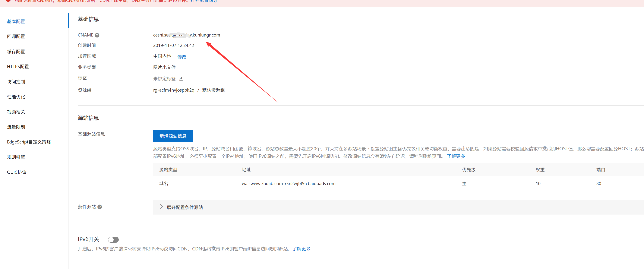Click 了解更多 link in the IPv6 description
Image resolution: width=644 pixels, height=269 pixels.
[301, 249]
